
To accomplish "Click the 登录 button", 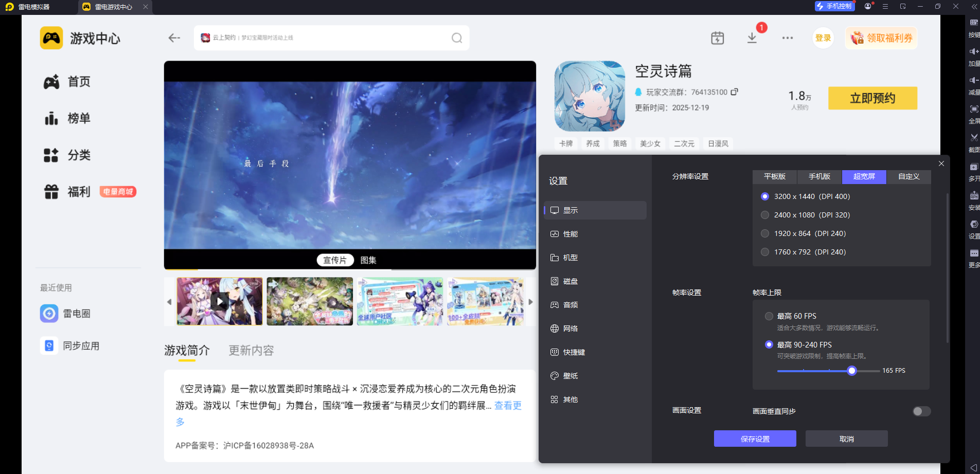I will click(823, 38).
